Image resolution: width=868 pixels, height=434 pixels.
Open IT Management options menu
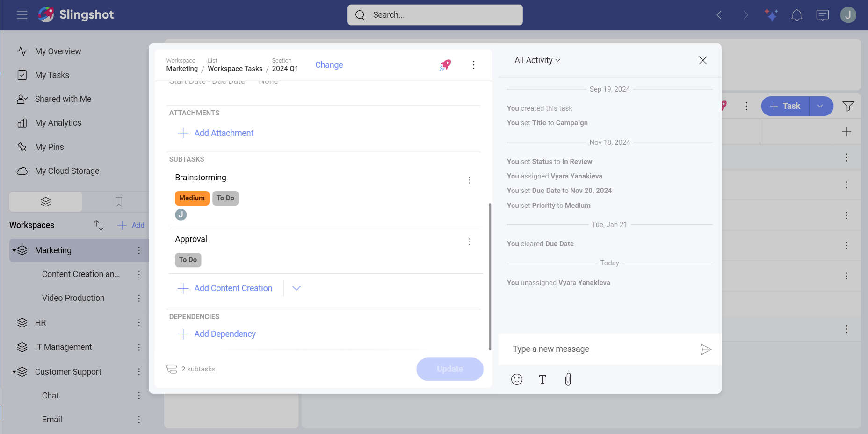click(139, 347)
